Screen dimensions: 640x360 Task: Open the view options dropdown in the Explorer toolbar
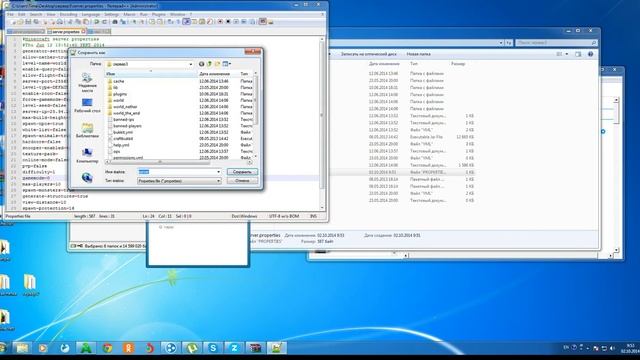pos(567,54)
